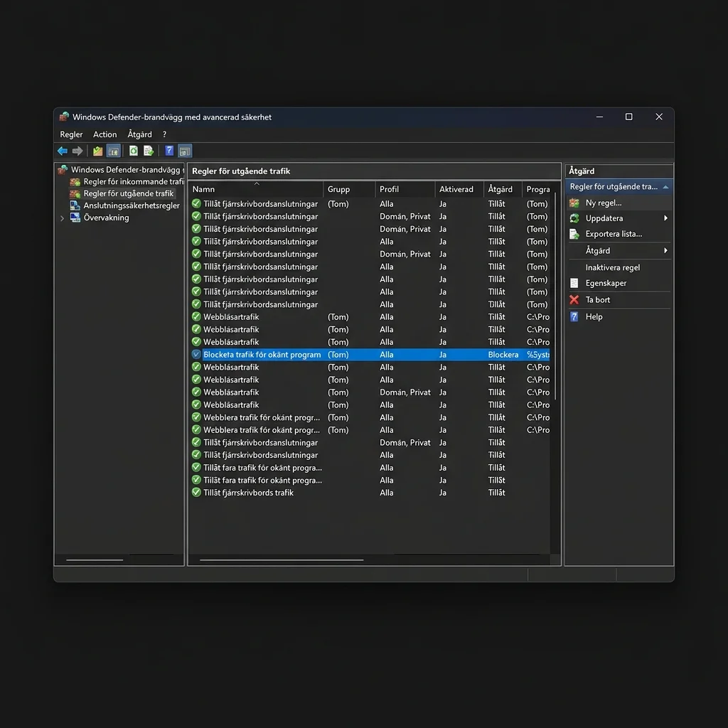728x728 pixels.
Task: Sort by the Aktiverad column header
Action: [459, 189]
